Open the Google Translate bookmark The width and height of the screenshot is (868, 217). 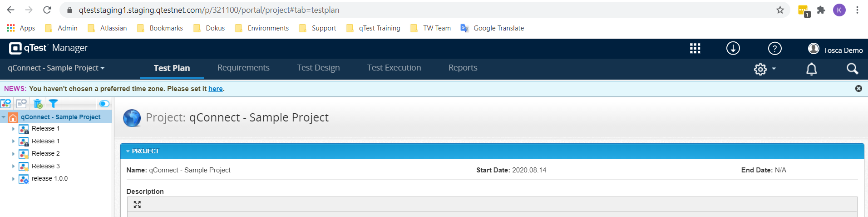[x=492, y=28]
